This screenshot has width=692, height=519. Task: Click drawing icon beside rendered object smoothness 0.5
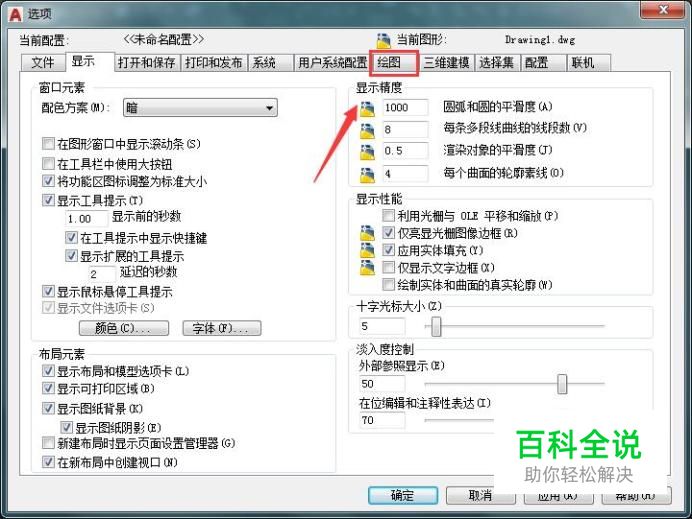[367, 153]
